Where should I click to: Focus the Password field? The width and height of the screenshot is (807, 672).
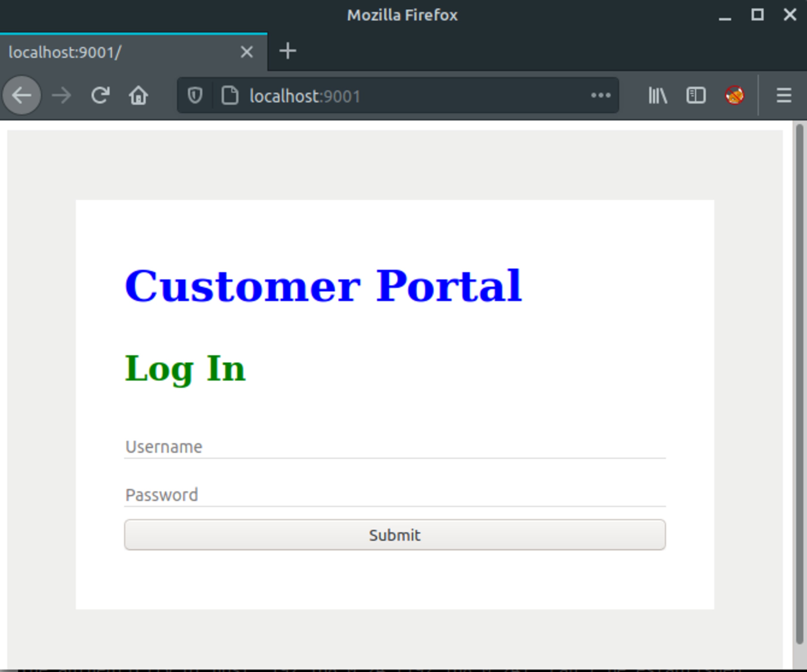[x=395, y=495]
